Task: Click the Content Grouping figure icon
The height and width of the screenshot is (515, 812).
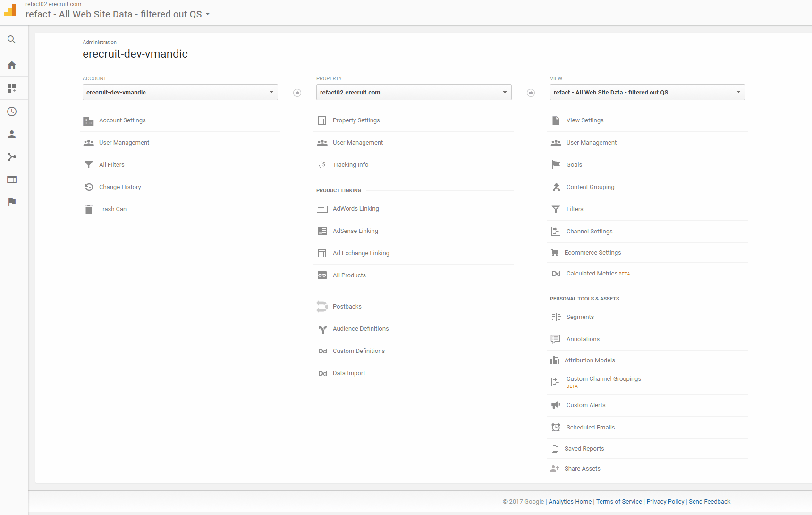Action: [x=556, y=187]
